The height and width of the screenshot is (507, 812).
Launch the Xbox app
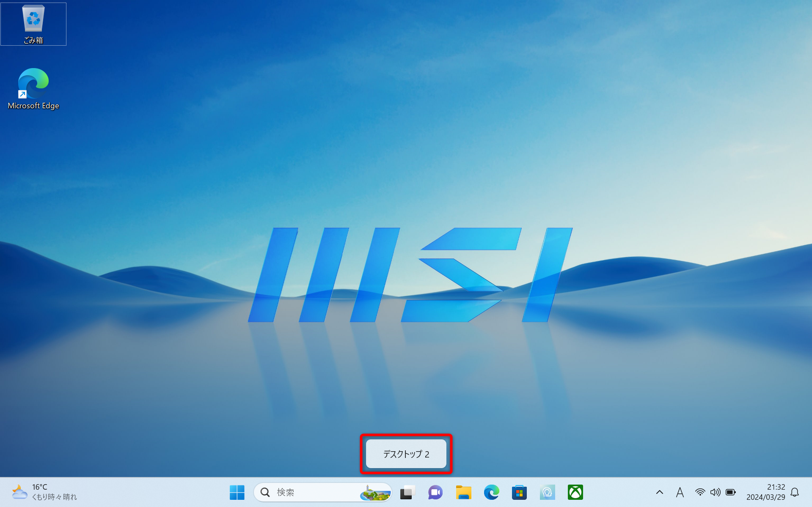pos(575,492)
